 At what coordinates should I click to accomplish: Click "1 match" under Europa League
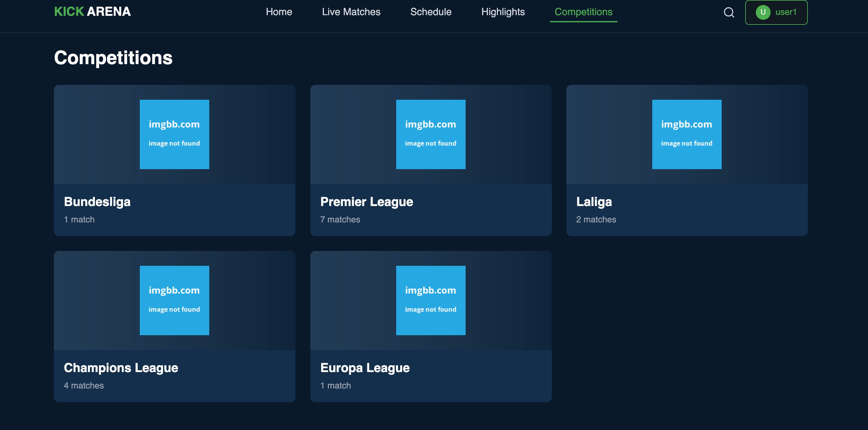[336, 386]
